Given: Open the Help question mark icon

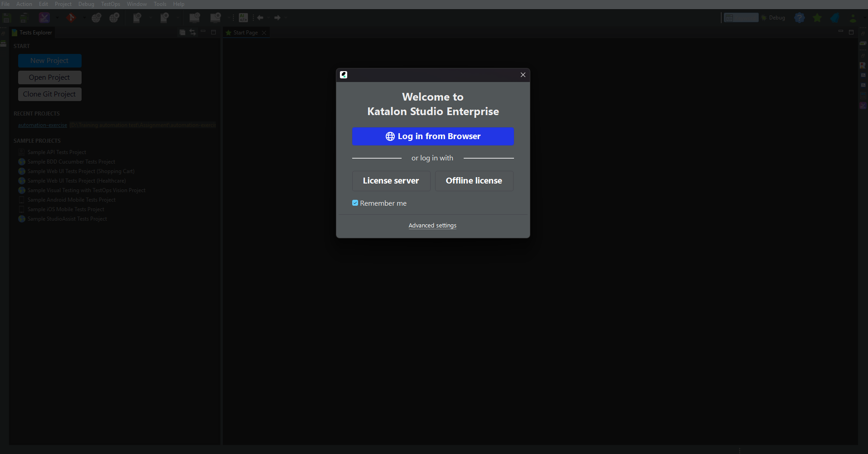Looking at the screenshot, I should click(800, 18).
